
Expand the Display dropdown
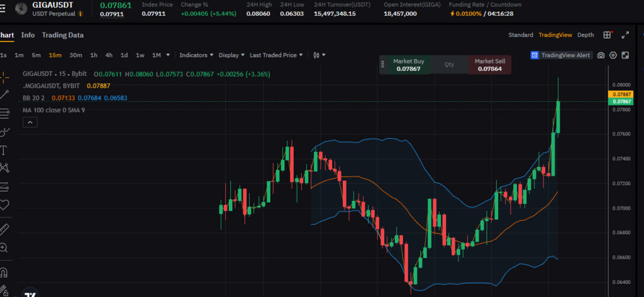[231, 55]
